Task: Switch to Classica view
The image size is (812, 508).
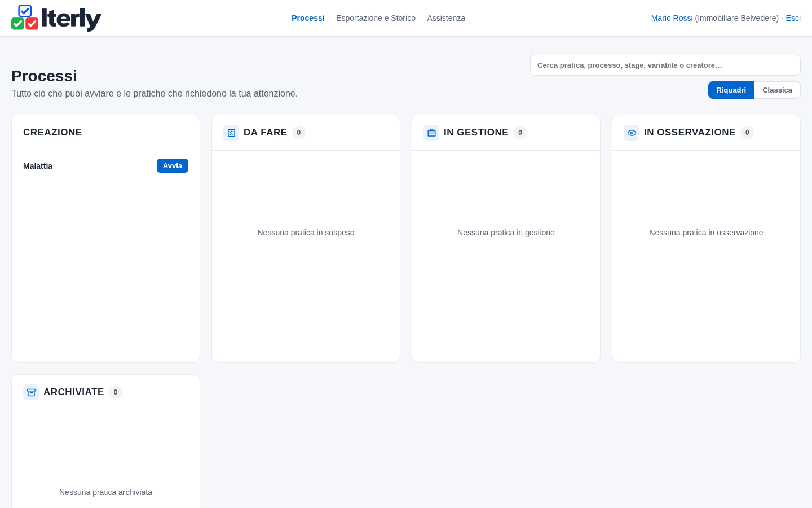Action: coord(777,90)
